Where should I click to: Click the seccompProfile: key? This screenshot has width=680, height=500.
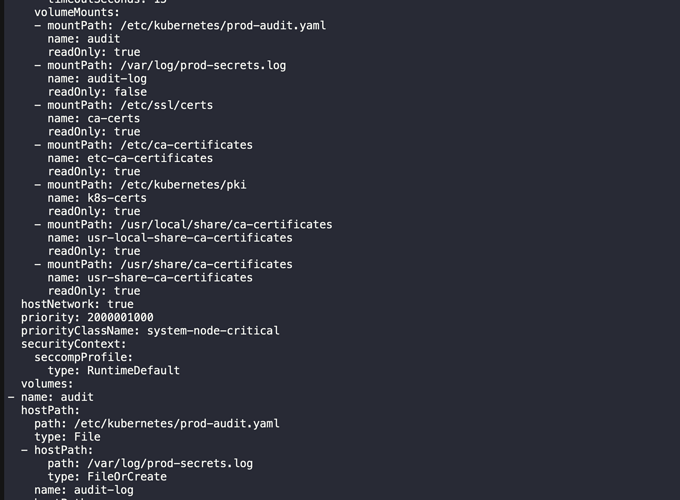(84, 357)
